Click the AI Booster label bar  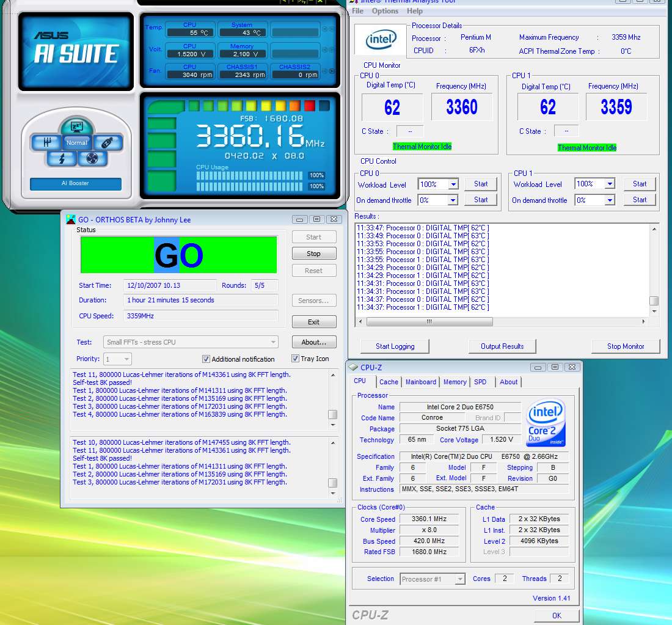(x=75, y=183)
